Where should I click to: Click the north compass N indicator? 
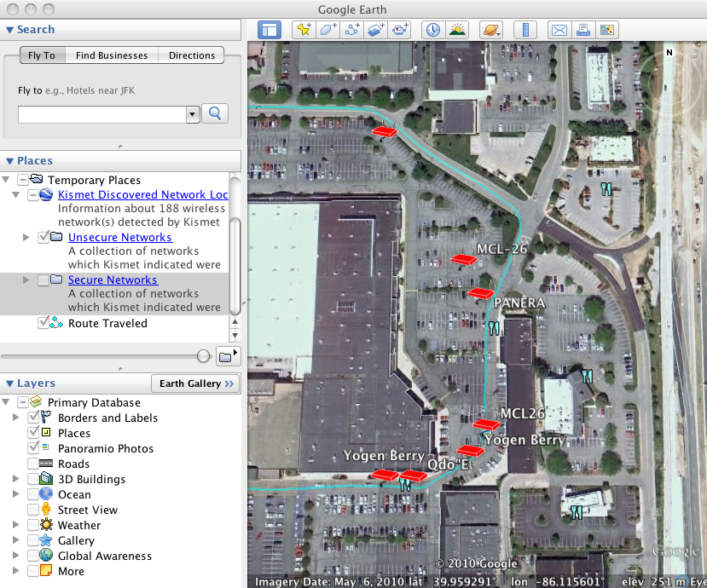(x=669, y=52)
